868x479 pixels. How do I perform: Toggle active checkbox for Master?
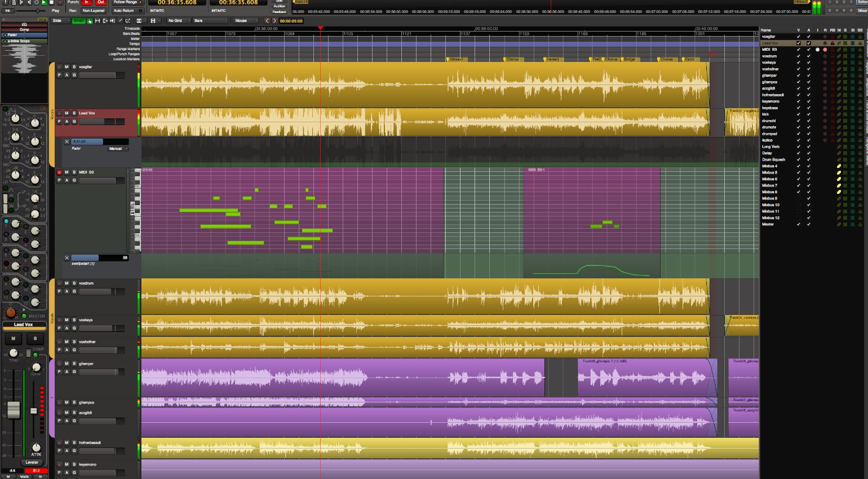point(808,224)
